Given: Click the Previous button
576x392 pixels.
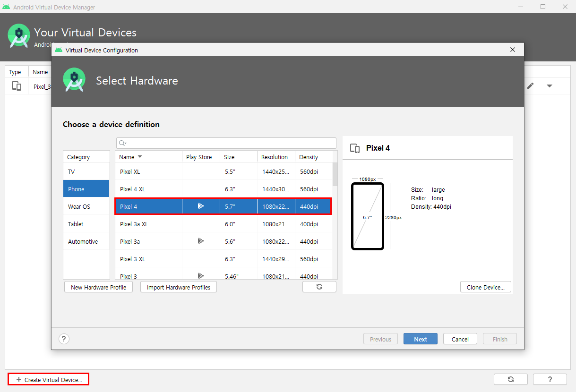Looking at the screenshot, I should click(x=380, y=339).
